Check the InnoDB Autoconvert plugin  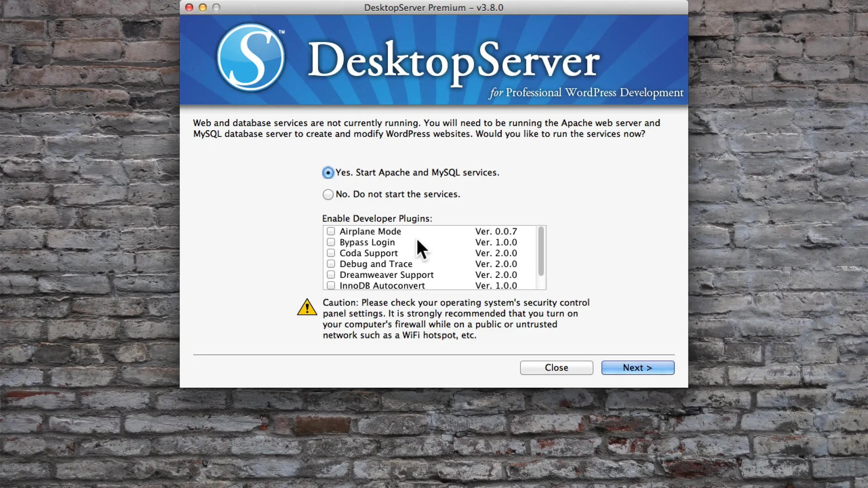click(331, 285)
